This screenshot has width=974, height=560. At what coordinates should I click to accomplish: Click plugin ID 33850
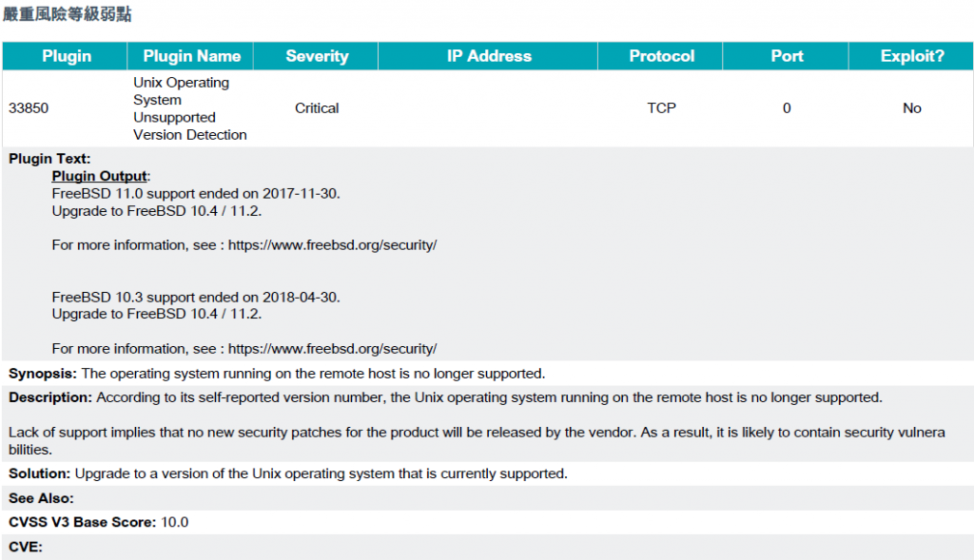click(29, 108)
